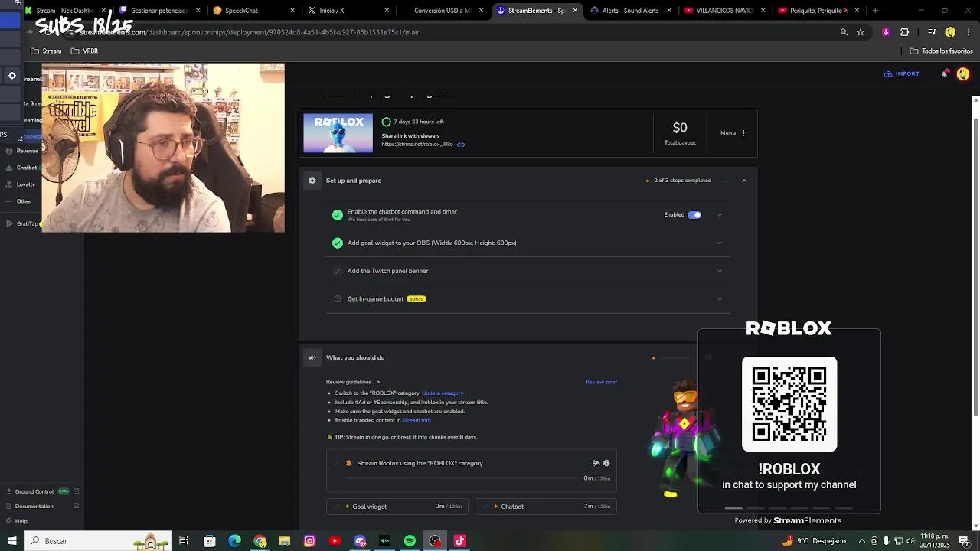Open the VRBR bookmarks folder
Viewport: 980px width, 551px height.
pyautogui.click(x=84, y=51)
